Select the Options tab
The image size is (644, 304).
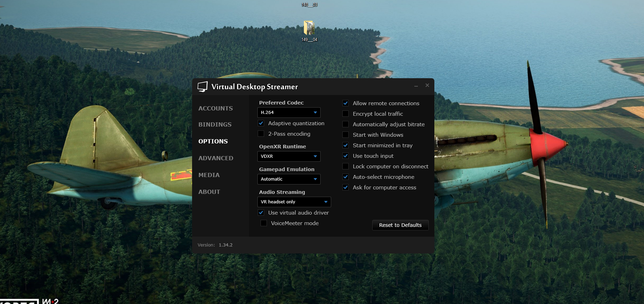pos(213,141)
